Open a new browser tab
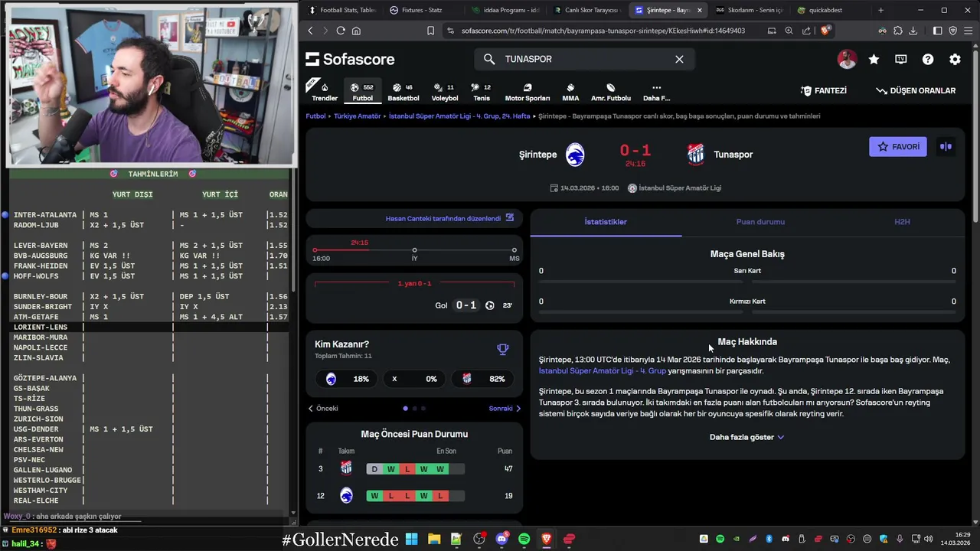The height and width of the screenshot is (551, 980). (880, 10)
